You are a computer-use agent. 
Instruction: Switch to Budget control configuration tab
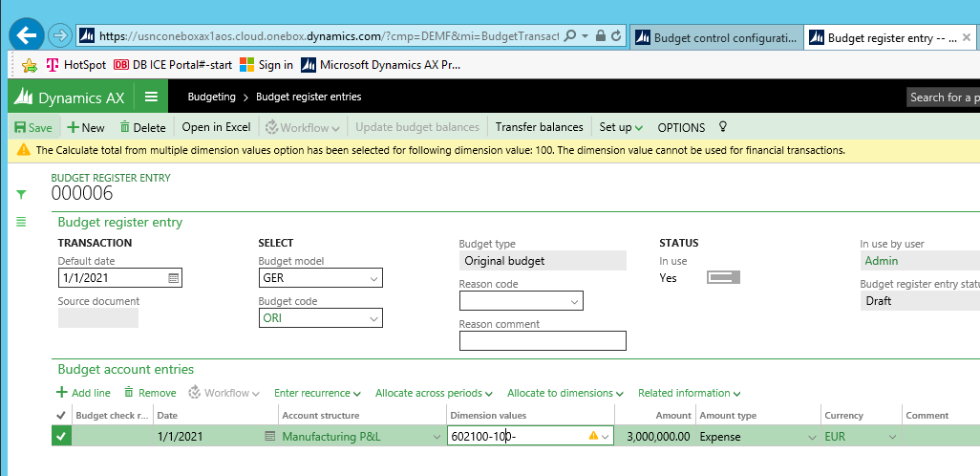point(716,37)
